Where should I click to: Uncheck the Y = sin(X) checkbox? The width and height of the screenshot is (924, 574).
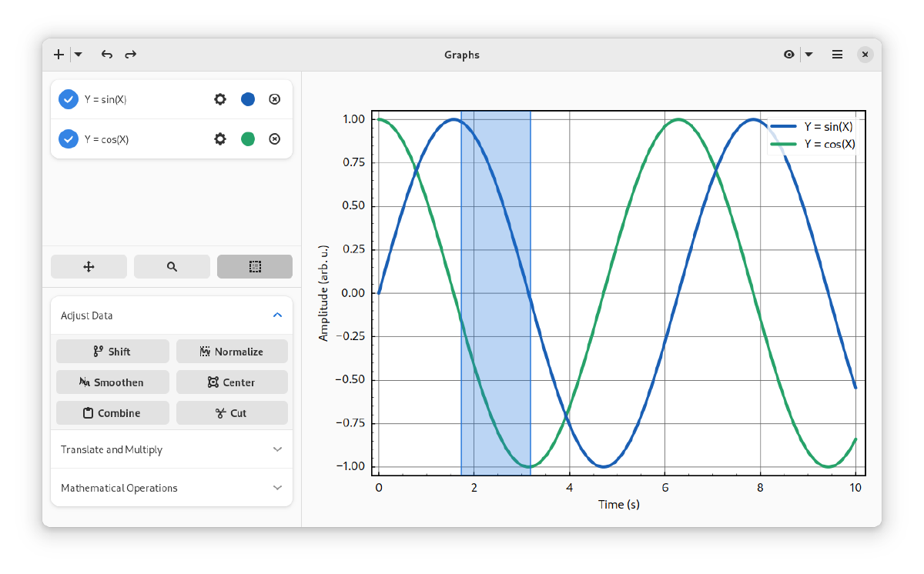[69, 99]
